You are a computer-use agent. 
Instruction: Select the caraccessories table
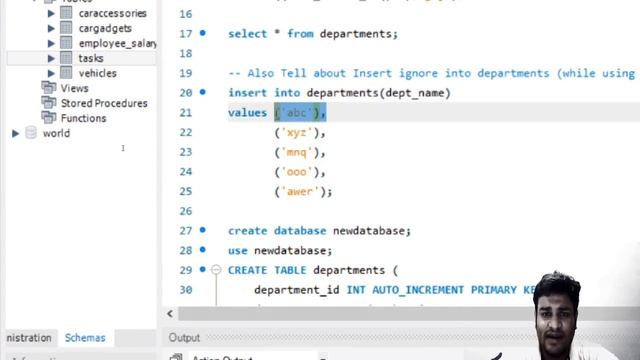pyautogui.click(x=113, y=13)
